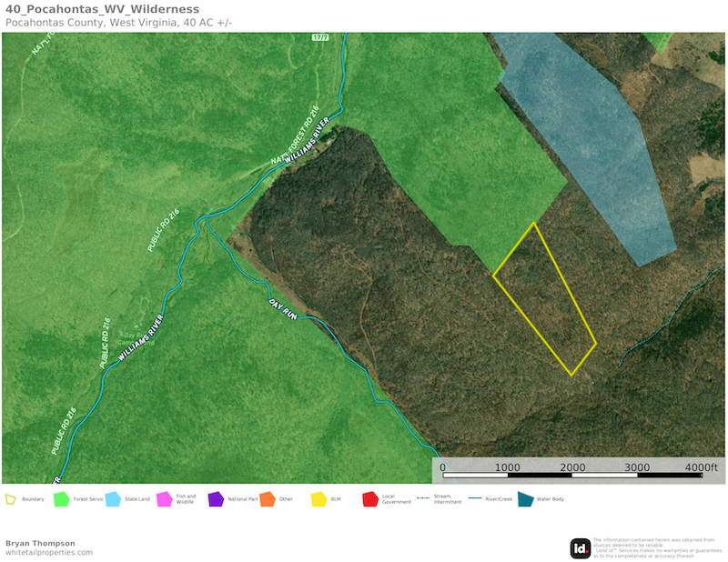Click the orange Other legend icon

pos(267,499)
